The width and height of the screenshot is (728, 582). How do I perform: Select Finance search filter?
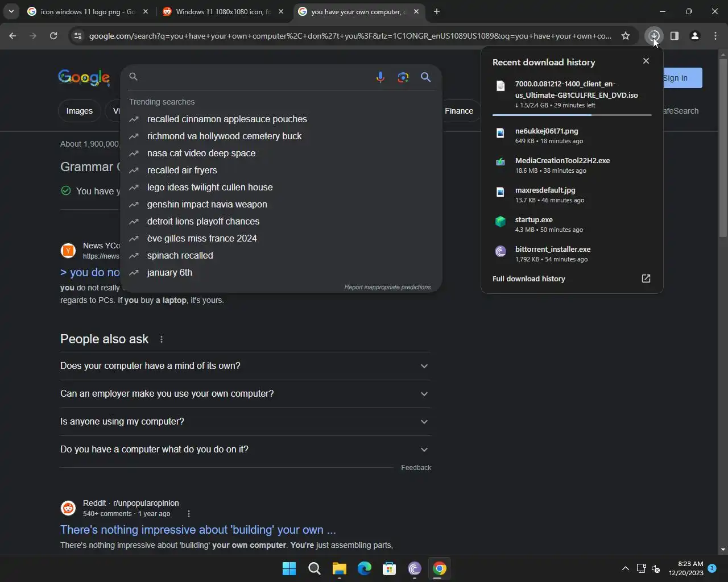tap(459, 111)
